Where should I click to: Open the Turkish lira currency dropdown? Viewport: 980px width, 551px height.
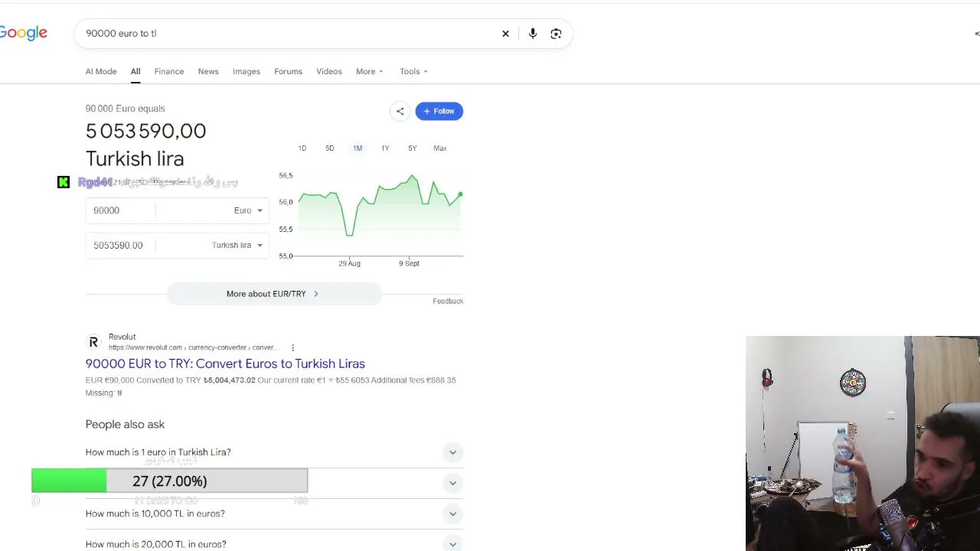coord(237,245)
